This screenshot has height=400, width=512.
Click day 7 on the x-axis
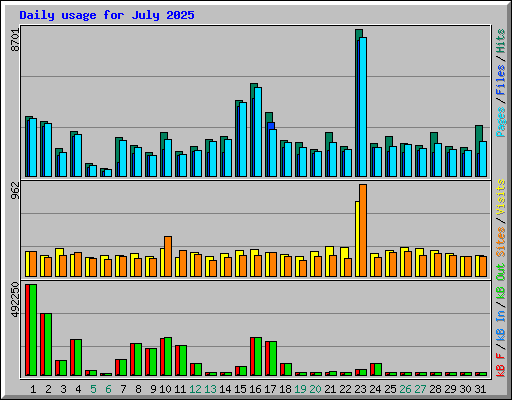[x=123, y=389]
